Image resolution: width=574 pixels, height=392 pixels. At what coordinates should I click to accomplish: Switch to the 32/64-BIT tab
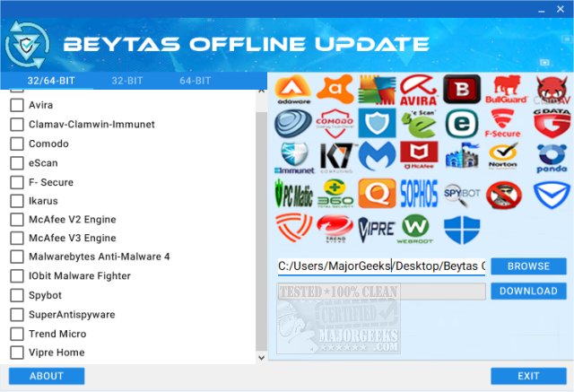[51, 81]
